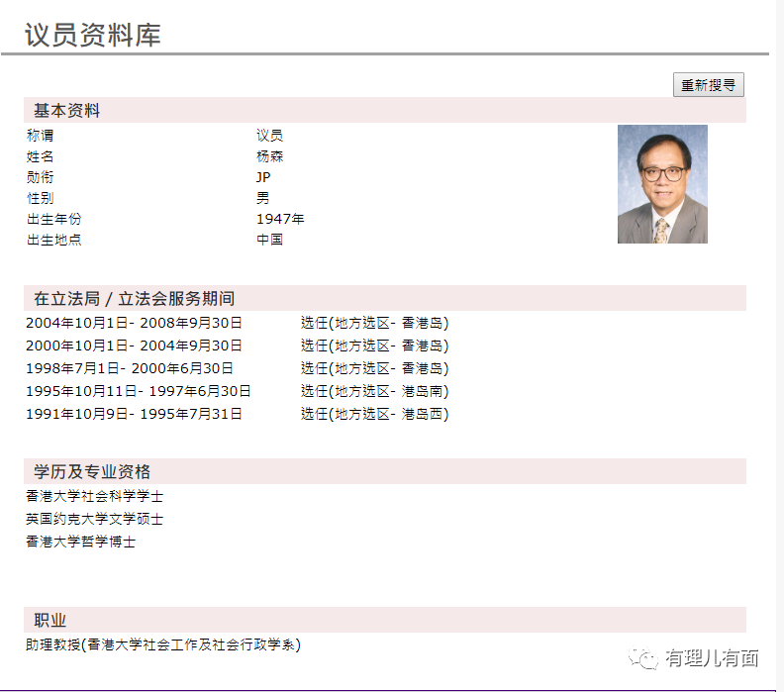This screenshot has width=784, height=692.
Task: Click the 重新搜寻 button
Action: pyautogui.click(x=708, y=85)
